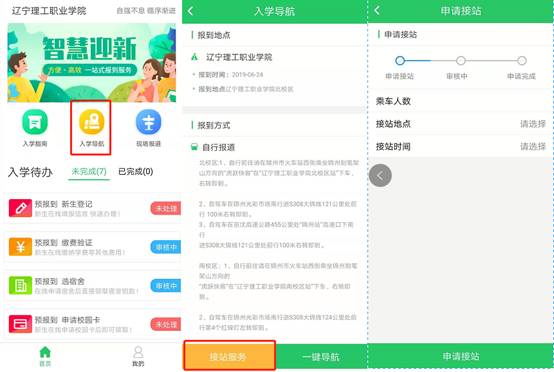Click the orange 接站服务 button
Image resolution: width=554 pixels, height=372 pixels.
229,356
